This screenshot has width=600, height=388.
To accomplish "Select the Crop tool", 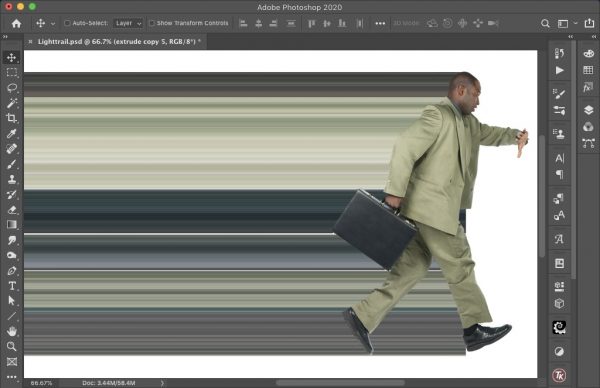I will 11,118.
